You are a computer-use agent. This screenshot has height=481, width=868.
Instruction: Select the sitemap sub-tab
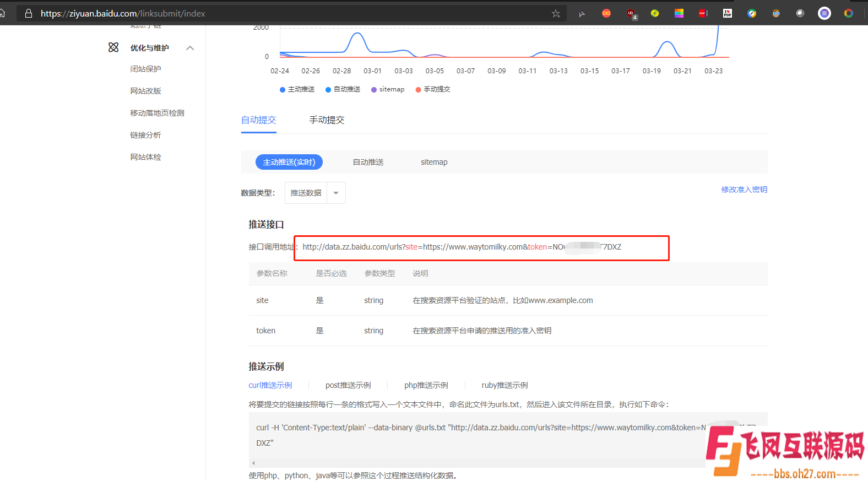(434, 162)
